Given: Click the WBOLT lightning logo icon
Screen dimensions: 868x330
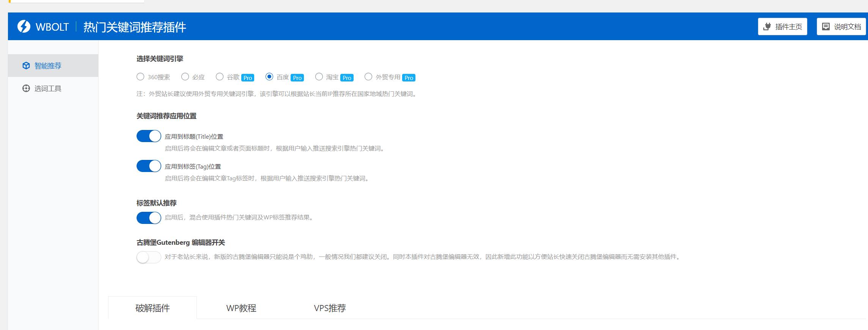Looking at the screenshot, I should coord(24,27).
